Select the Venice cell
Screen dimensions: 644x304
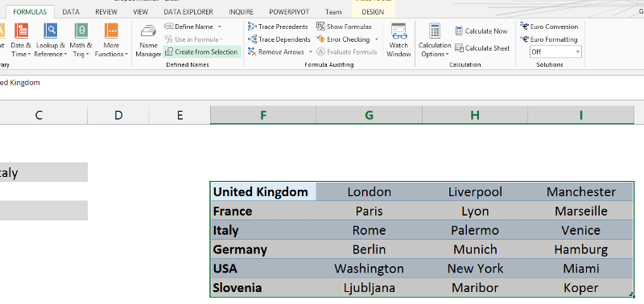pos(580,230)
